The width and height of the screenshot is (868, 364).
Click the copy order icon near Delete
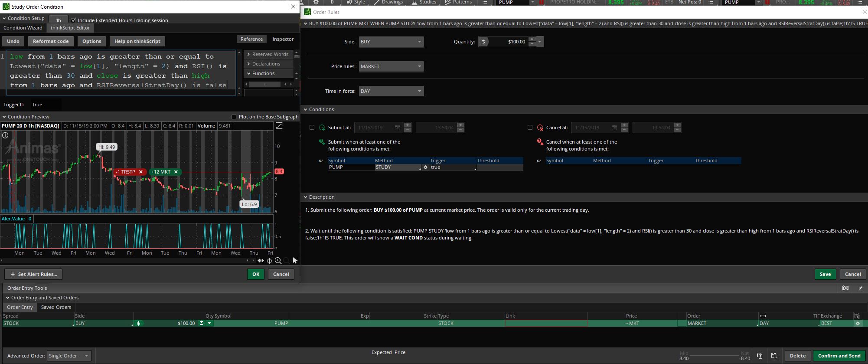coord(759,356)
